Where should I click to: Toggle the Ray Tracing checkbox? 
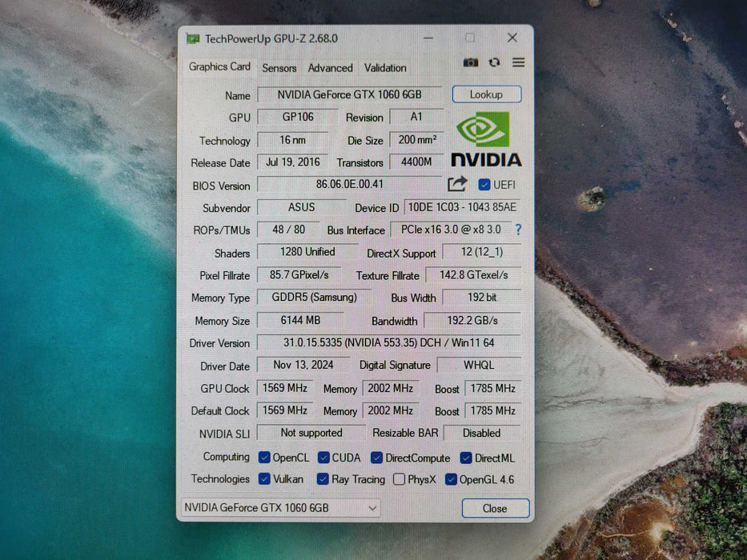(323, 479)
